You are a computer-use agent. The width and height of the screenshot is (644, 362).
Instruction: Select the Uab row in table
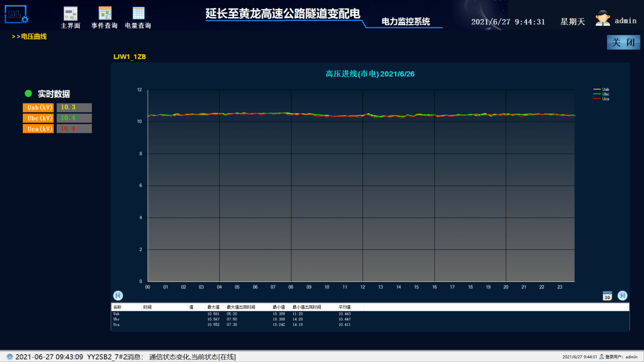pyautogui.click(x=370, y=314)
